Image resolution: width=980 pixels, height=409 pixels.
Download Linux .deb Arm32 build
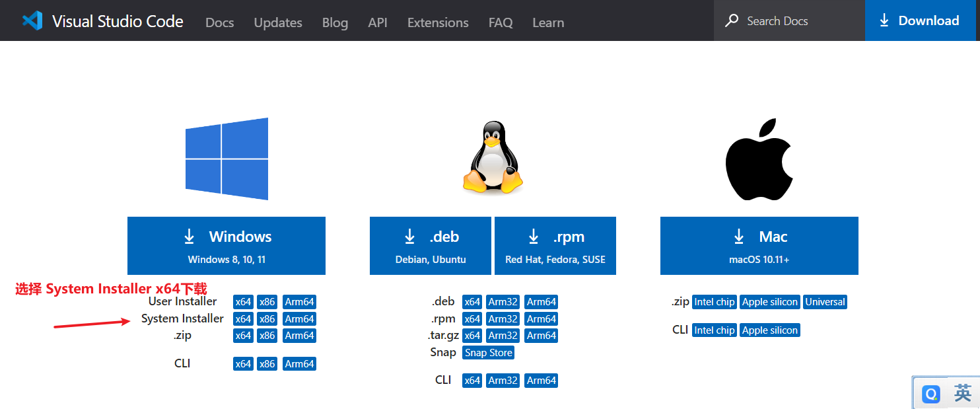pos(503,302)
